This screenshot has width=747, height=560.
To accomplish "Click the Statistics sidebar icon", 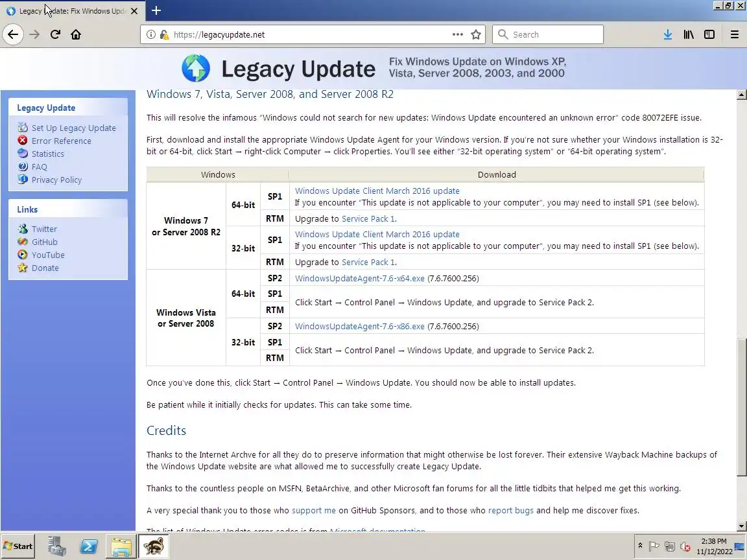I will pos(23,153).
